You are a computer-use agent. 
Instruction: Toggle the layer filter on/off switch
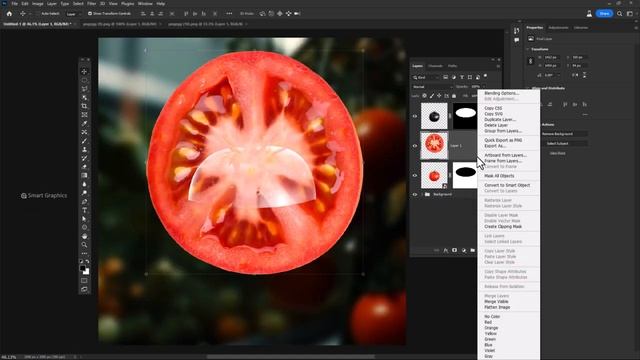click(x=485, y=76)
